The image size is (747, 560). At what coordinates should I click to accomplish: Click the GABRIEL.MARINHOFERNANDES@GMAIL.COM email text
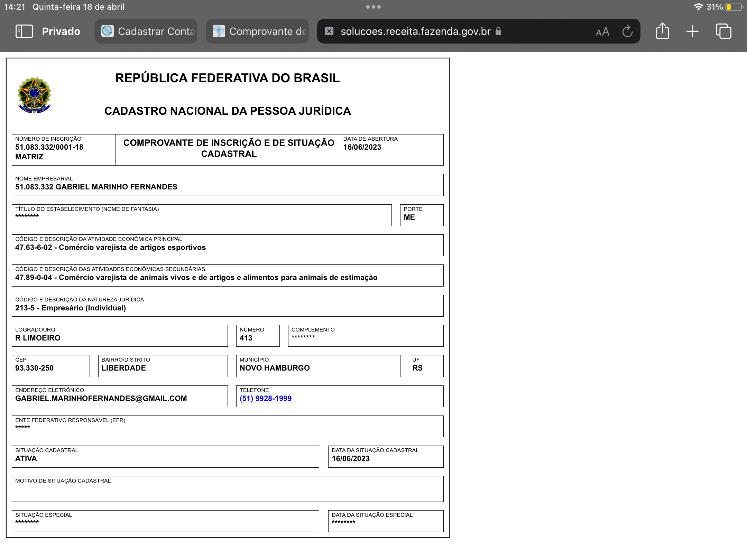coord(101,399)
